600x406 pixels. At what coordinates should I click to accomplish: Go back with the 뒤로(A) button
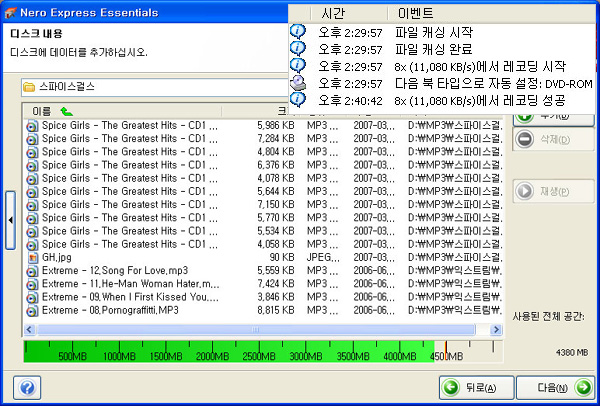476,388
